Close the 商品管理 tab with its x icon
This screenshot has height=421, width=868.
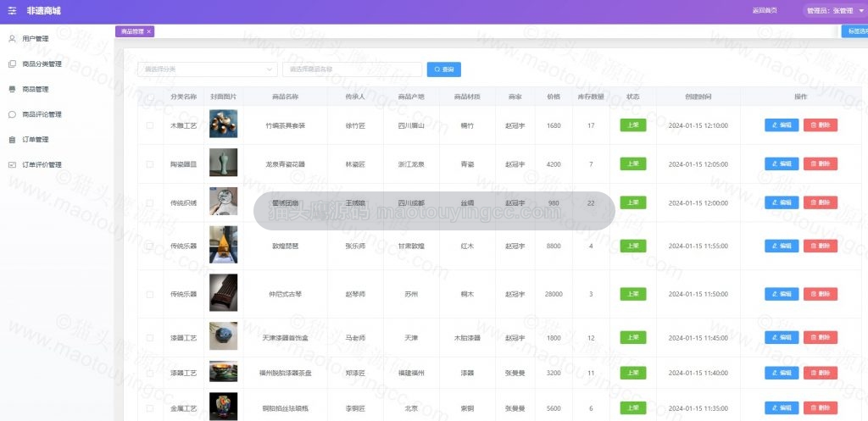click(x=149, y=31)
